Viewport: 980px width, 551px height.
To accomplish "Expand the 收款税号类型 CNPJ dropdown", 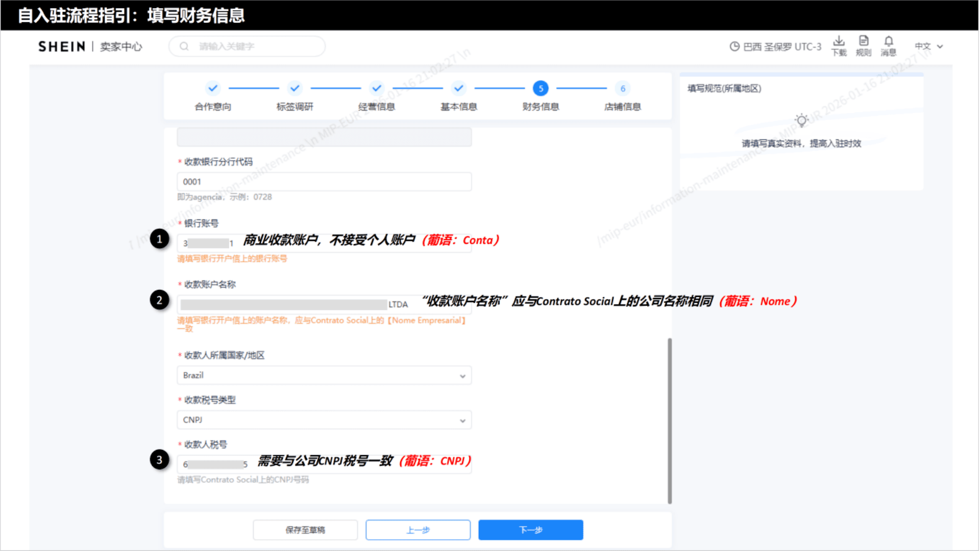I will point(324,420).
